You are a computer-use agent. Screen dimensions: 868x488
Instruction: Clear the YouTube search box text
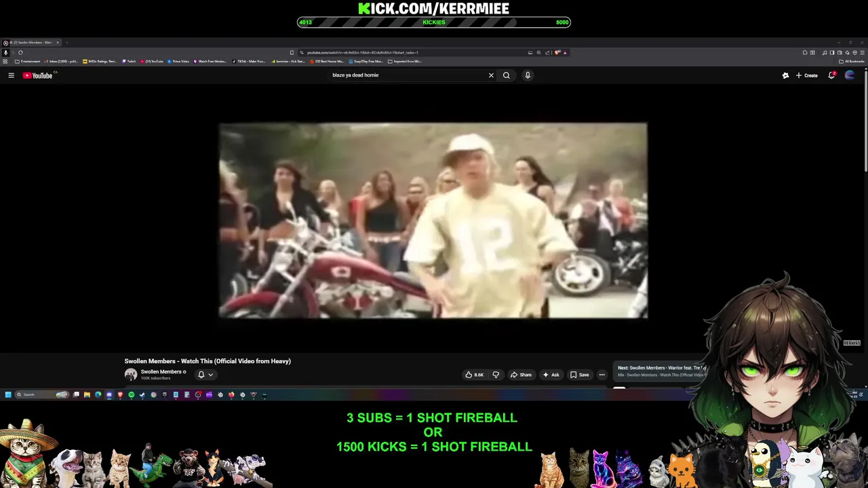coord(491,75)
